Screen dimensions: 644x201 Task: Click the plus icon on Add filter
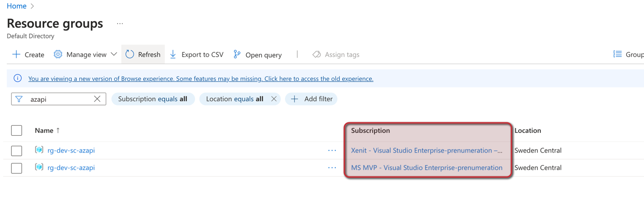pos(294,99)
